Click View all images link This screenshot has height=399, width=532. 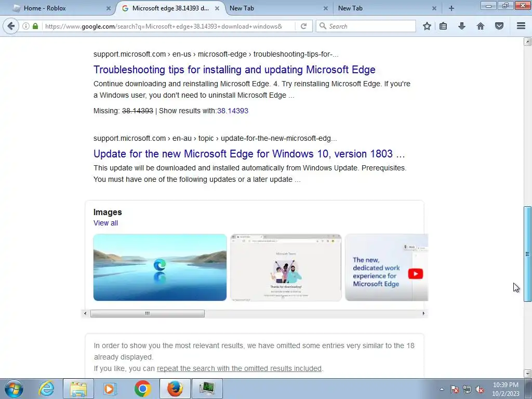(x=105, y=223)
